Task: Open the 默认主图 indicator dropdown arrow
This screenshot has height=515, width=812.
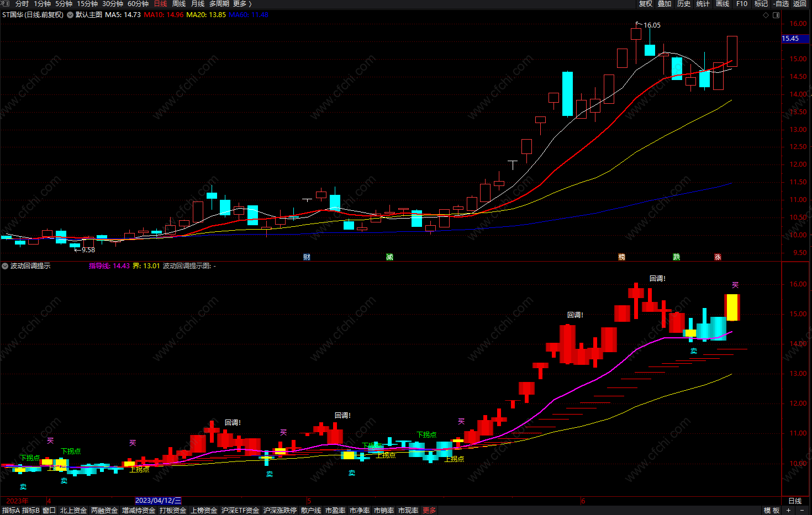Action: tap(70, 15)
